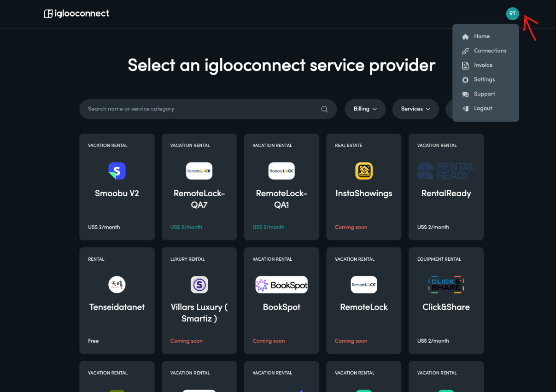
Task: Click the Villars Luxury ( Smartiz ) title
Action: pyautogui.click(x=199, y=313)
